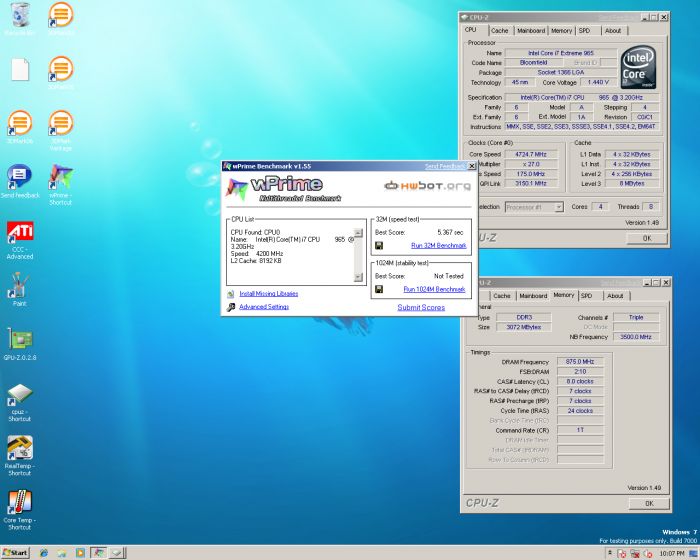700x560 pixels.
Task: Switch to Cache tab in top CPU-Z window
Action: pos(500,31)
